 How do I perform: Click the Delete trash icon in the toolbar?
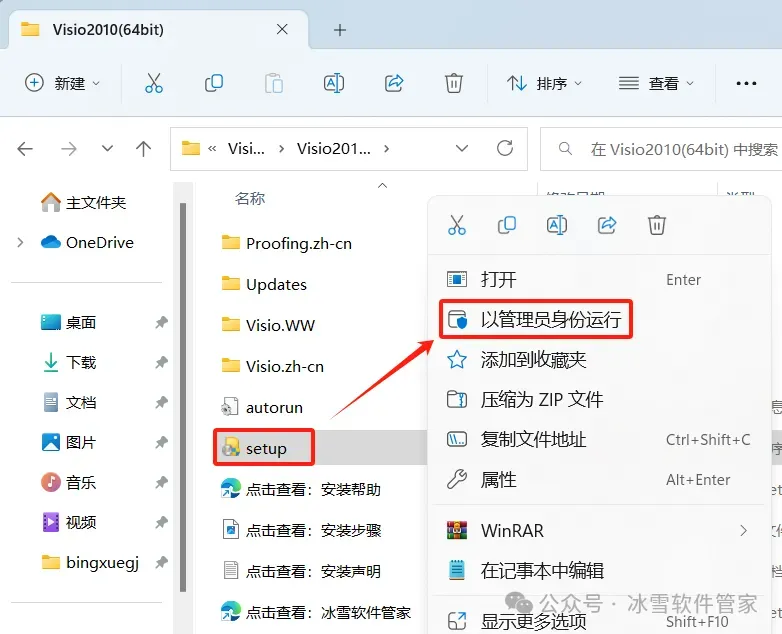coord(453,83)
